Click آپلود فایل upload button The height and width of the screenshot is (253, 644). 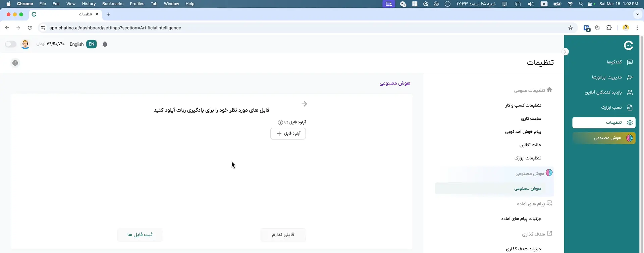[288, 133]
